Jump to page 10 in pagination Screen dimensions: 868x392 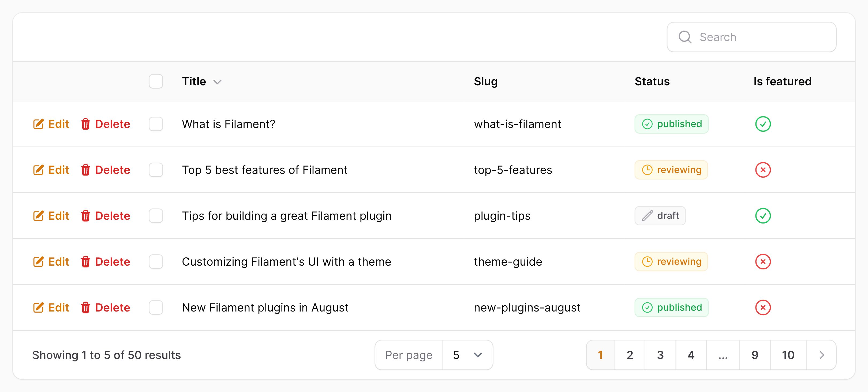788,355
